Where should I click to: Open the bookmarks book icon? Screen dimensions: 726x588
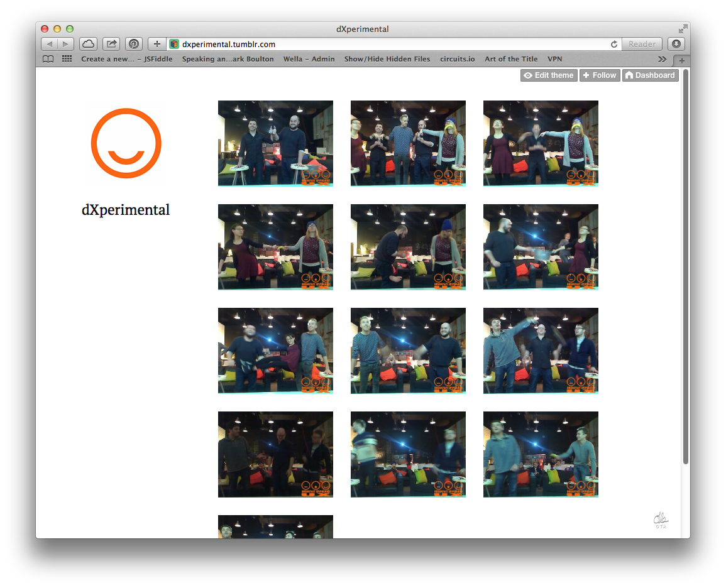point(48,59)
